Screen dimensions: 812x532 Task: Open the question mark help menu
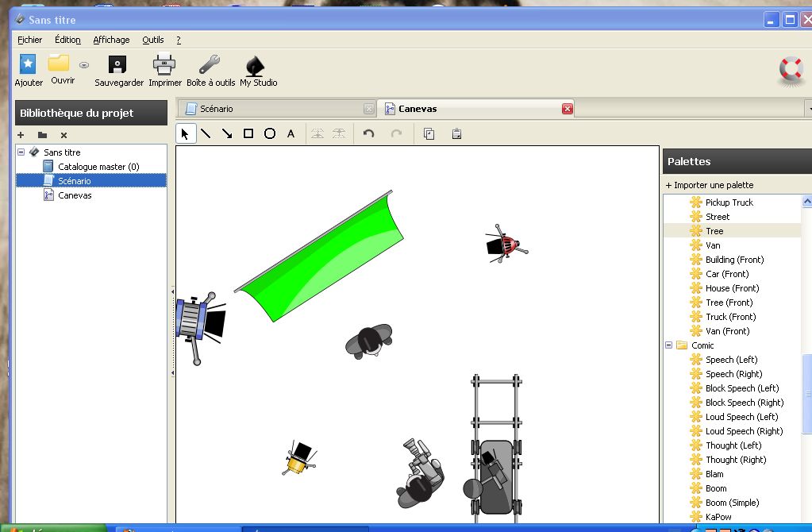click(x=179, y=40)
